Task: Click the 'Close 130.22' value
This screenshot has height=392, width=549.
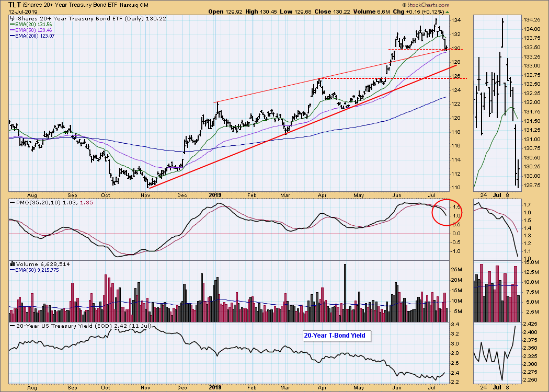Action: click(333, 11)
